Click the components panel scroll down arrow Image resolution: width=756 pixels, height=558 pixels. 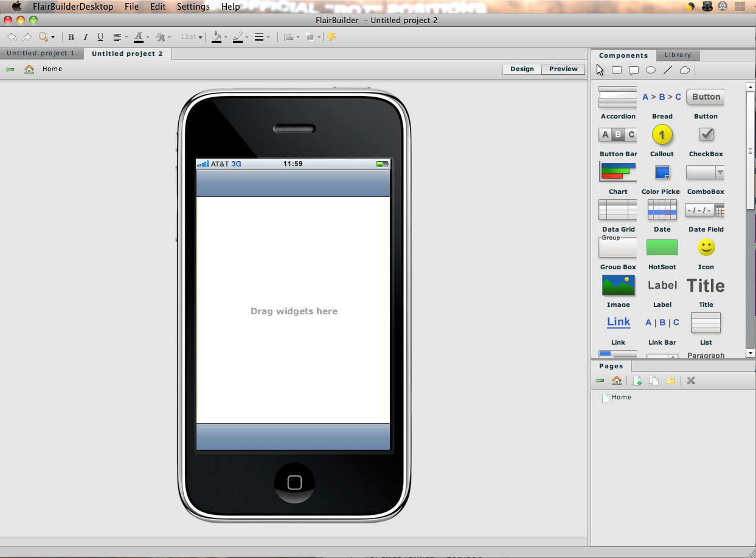[750, 353]
